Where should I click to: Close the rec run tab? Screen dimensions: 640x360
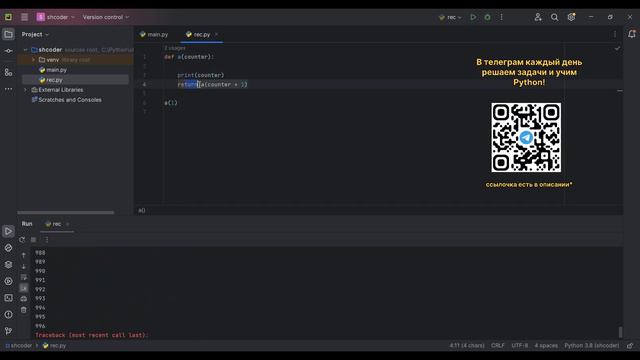[67, 224]
